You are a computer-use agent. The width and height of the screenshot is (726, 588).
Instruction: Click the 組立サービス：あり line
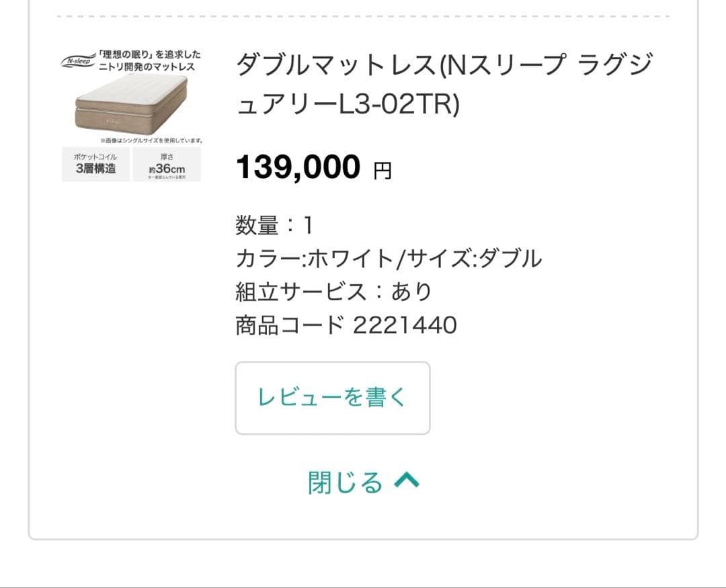[333, 292]
